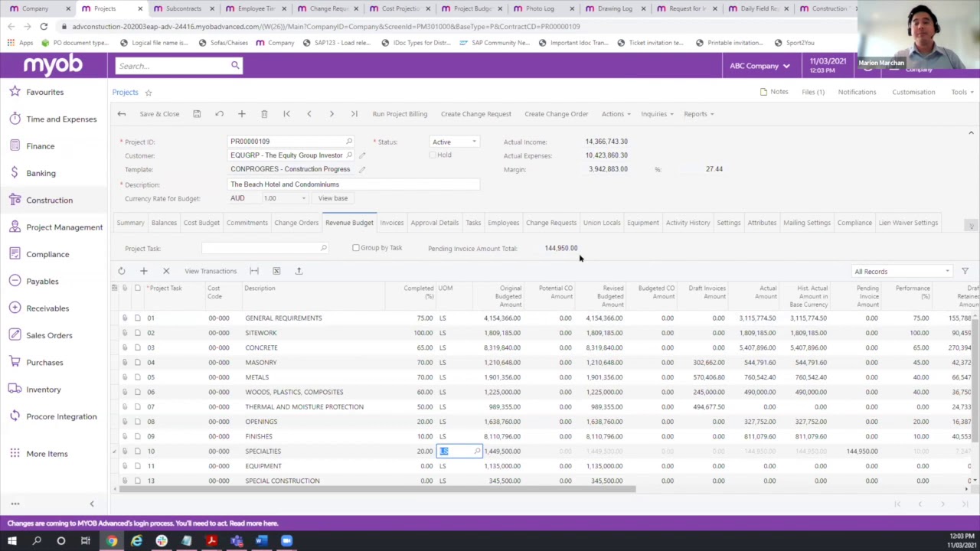Reload the browser page
This screenshot has width=980, height=551.
(44, 26)
